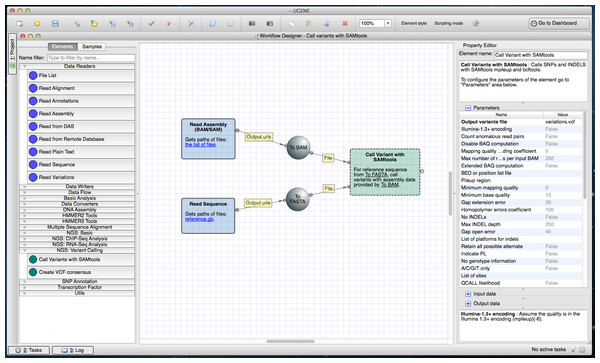Follow 'the list of files' link

pyautogui.click(x=201, y=145)
